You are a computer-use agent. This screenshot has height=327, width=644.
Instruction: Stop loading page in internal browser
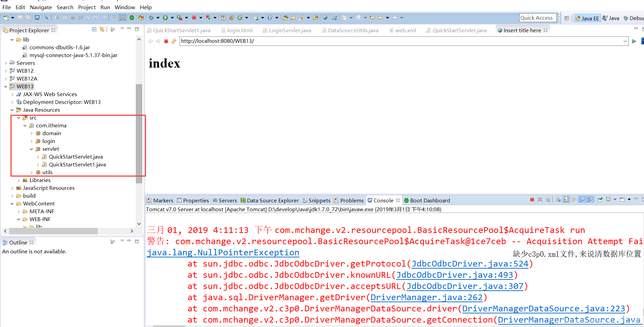click(166, 41)
